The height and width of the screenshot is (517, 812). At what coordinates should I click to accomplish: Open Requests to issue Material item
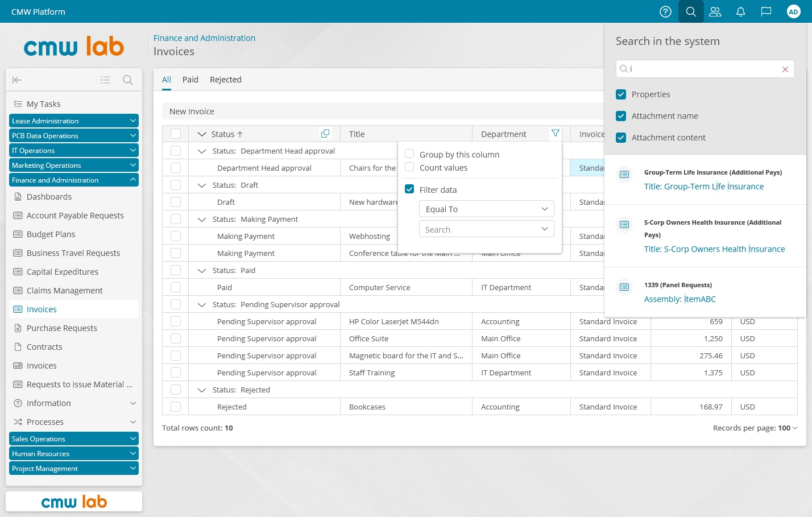point(74,384)
